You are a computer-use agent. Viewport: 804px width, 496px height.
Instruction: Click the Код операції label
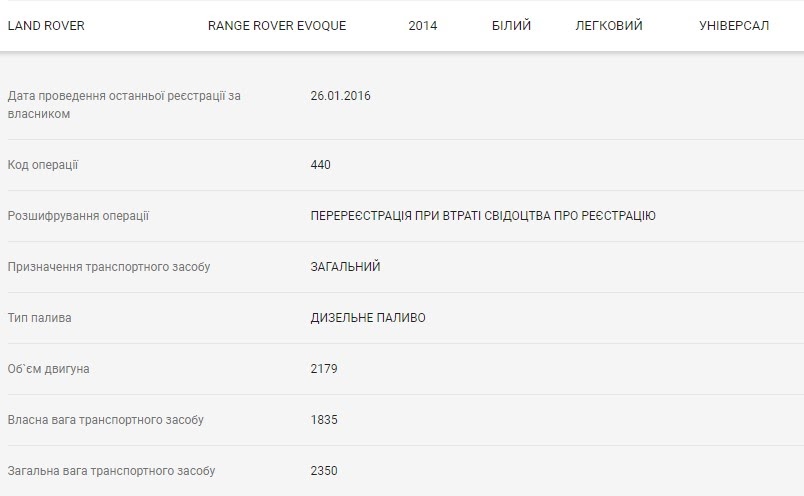[43, 165]
